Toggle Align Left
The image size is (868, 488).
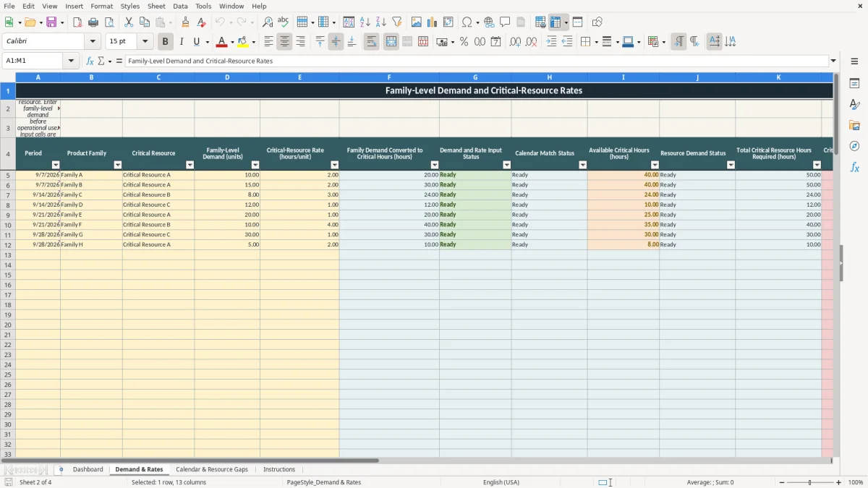[268, 42]
